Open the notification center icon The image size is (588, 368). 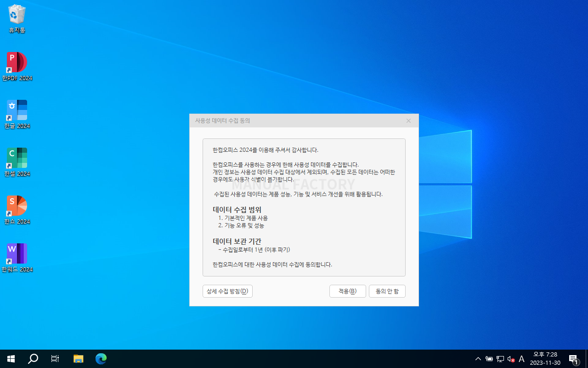click(x=573, y=359)
